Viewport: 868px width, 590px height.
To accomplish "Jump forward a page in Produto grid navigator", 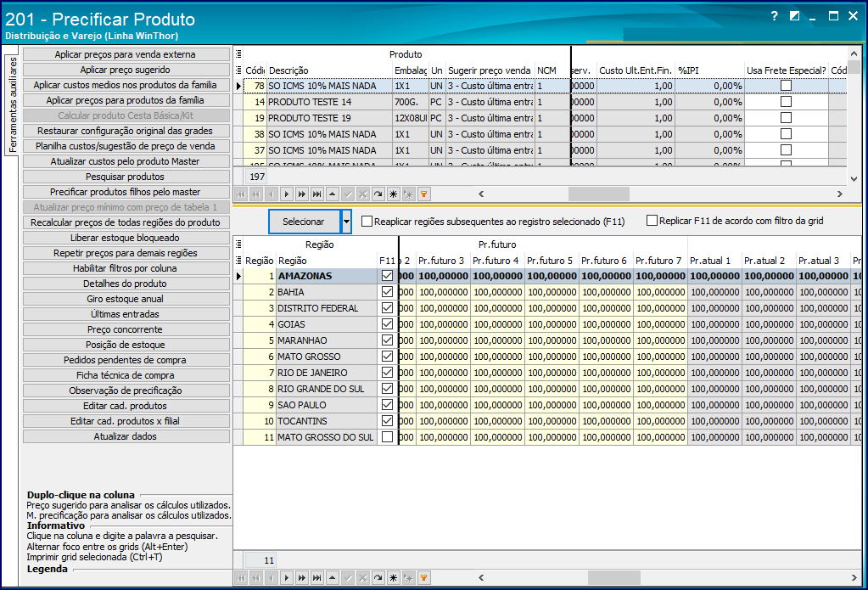I will click(302, 194).
